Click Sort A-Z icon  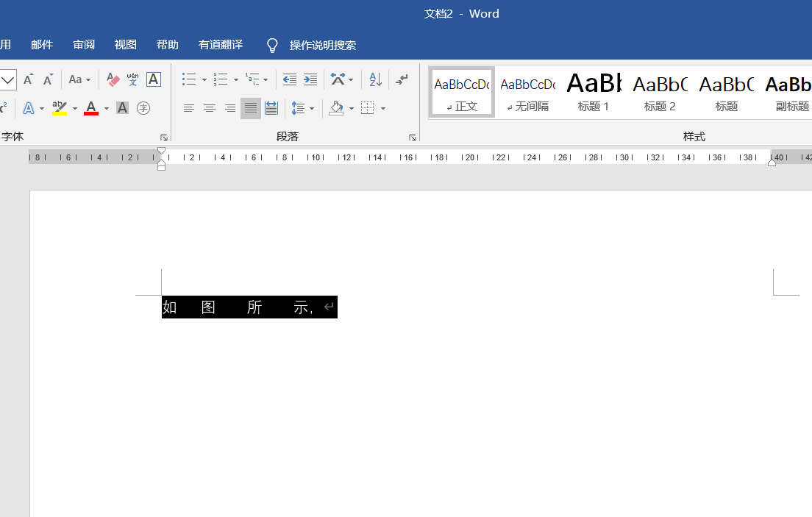(375, 79)
